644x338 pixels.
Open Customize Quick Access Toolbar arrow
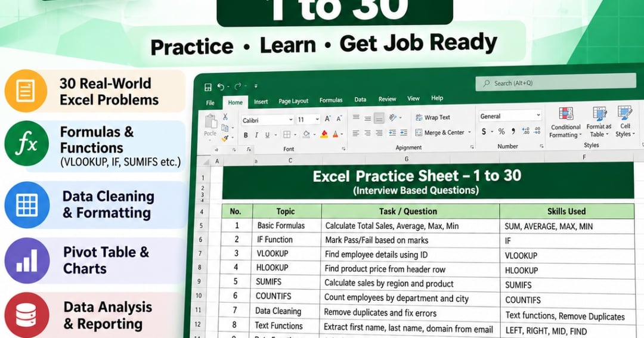point(255,86)
